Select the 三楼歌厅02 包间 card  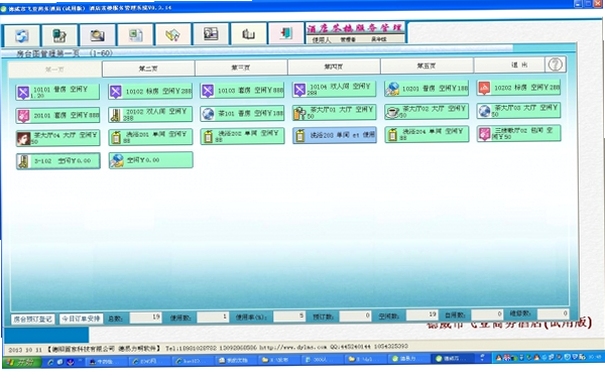point(519,133)
